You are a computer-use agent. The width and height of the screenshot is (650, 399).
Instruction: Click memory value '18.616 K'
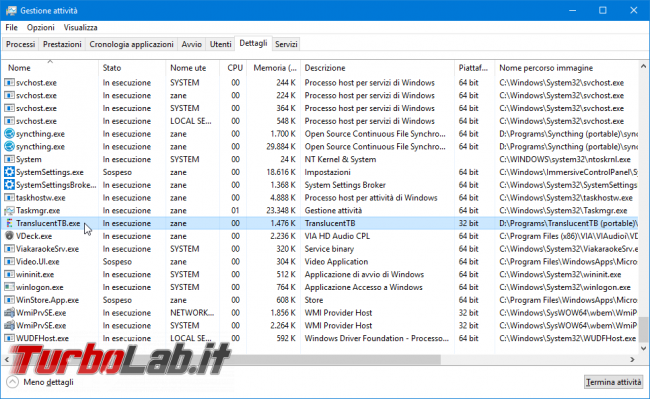(x=281, y=172)
